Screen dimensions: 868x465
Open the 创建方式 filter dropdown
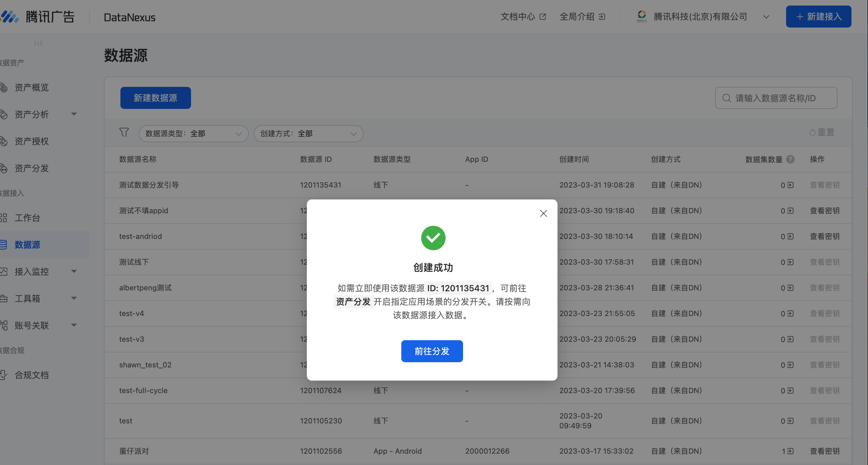tap(308, 133)
